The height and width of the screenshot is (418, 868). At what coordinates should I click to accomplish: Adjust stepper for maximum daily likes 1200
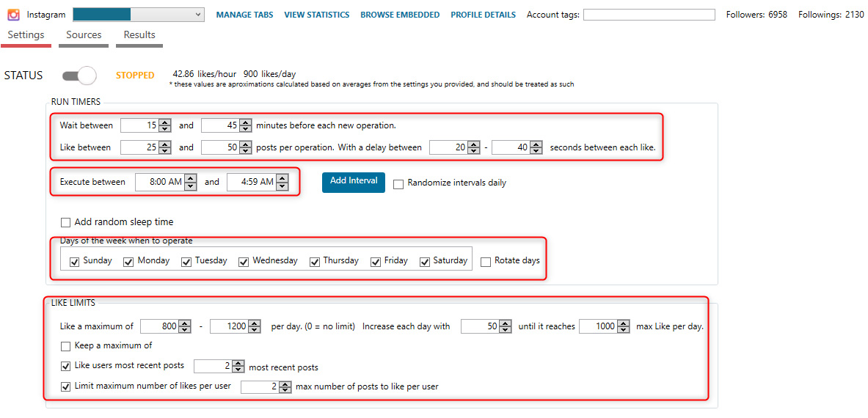[x=255, y=327]
